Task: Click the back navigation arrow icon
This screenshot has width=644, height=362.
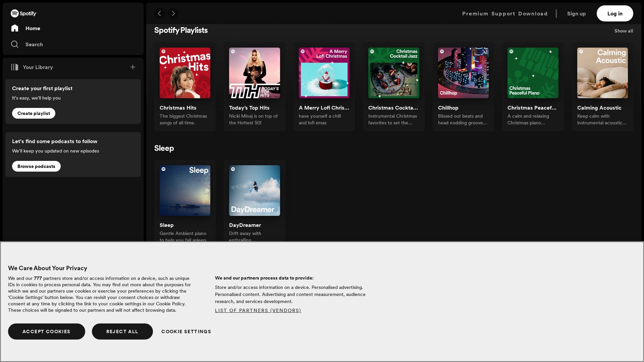Action: [160, 13]
